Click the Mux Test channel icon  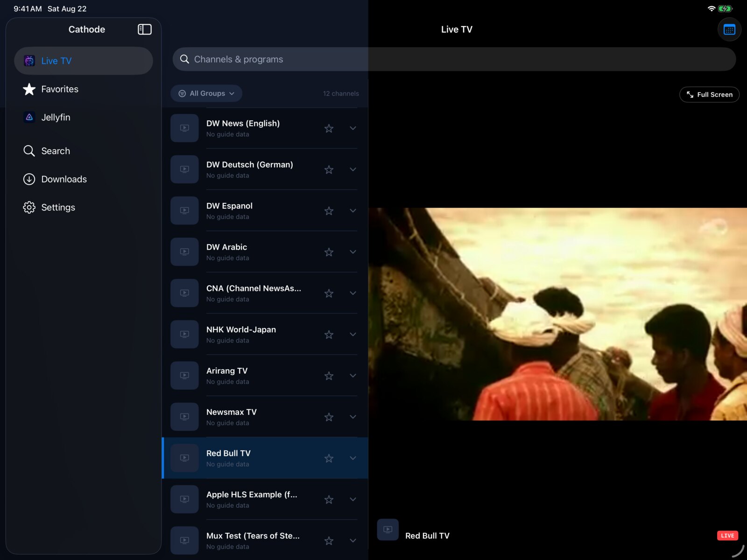[184, 540]
